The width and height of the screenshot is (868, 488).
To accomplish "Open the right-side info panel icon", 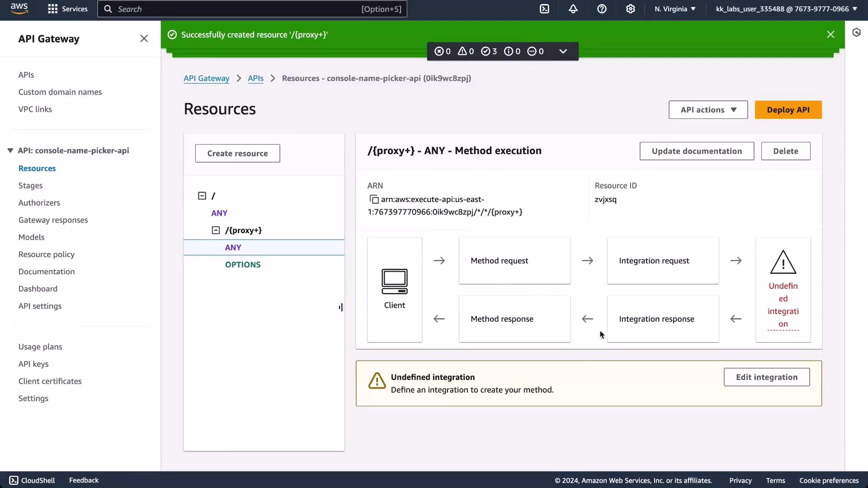I will 856,33.
